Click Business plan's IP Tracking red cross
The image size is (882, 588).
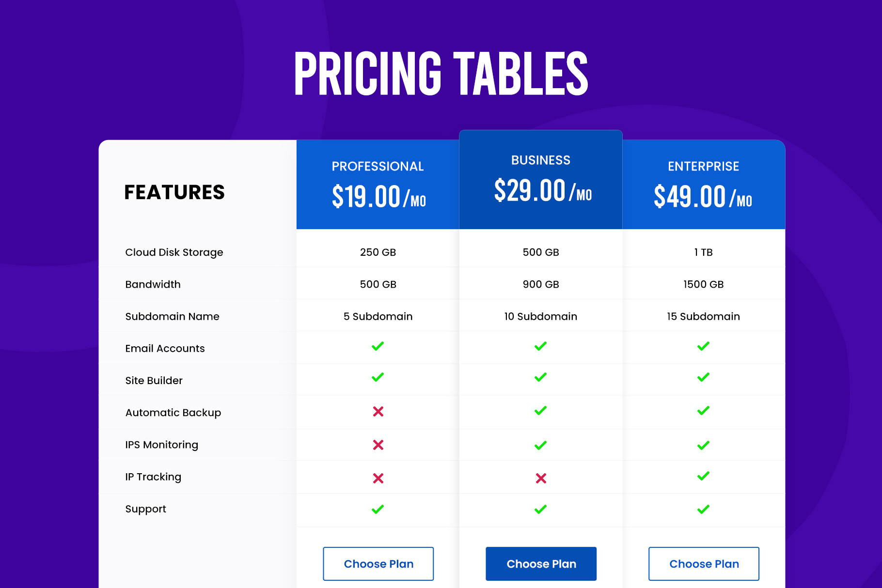(x=541, y=479)
